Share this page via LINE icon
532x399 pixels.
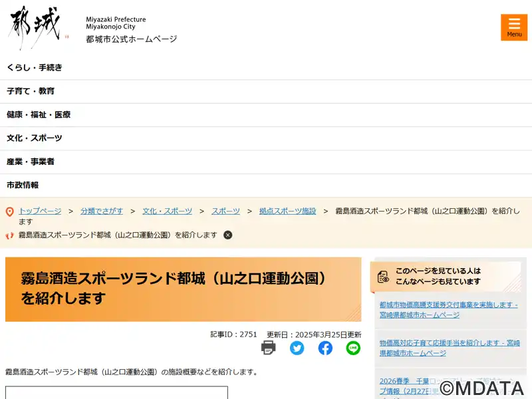tap(353, 348)
